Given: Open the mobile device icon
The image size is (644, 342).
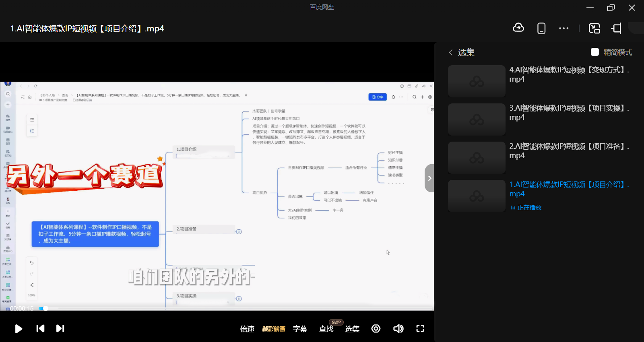Looking at the screenshot, I should pyautogui.click(x=541, y=28).
